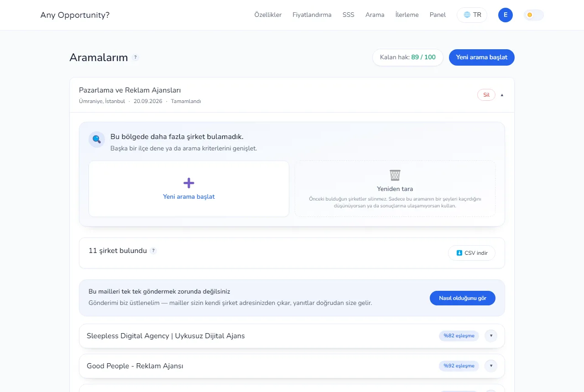584x392 pixels.
Task: Click the %82 eşleşme badge
Action: [x=459, y=336]
